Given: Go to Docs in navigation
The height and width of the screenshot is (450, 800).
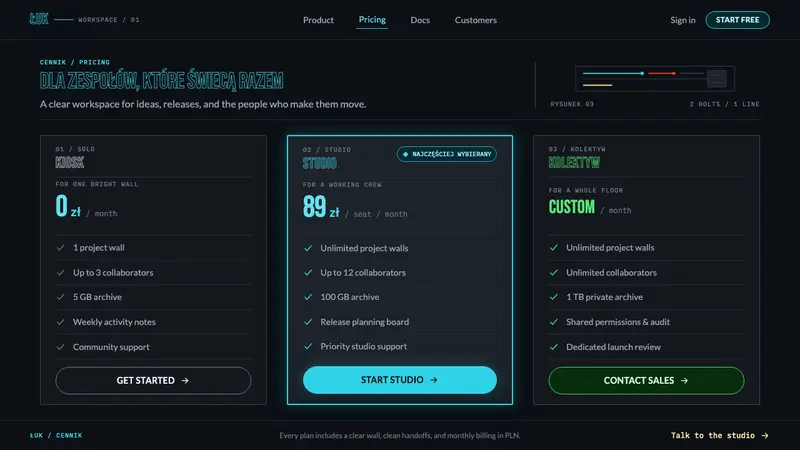Looking at the screenshot, I should 420,20.
